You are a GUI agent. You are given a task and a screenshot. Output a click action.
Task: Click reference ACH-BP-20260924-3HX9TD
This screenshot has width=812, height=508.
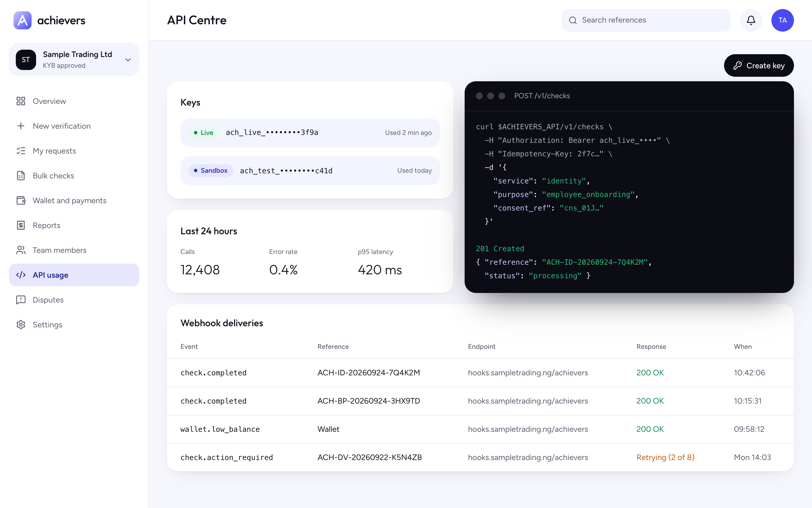[369, 401]
